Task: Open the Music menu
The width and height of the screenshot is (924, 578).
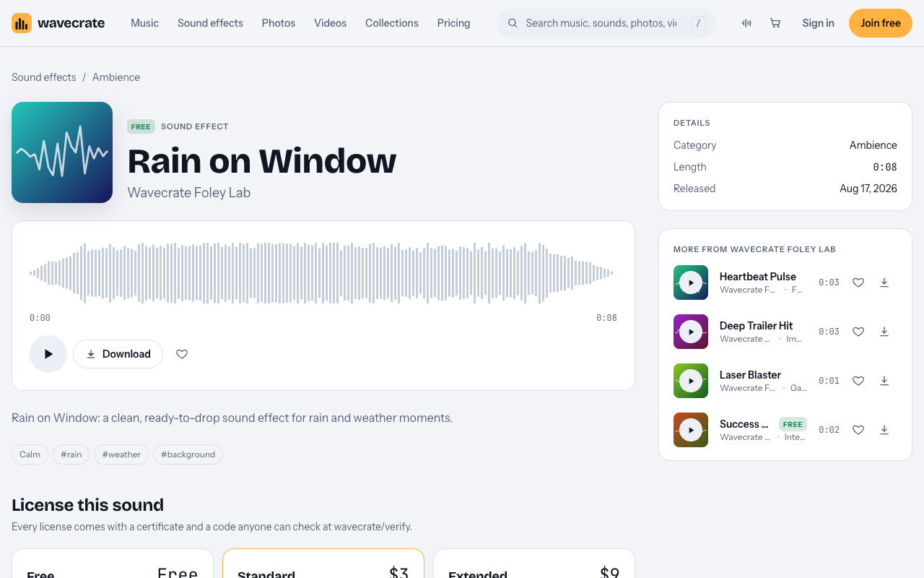Action: click(x=144, y=23)
